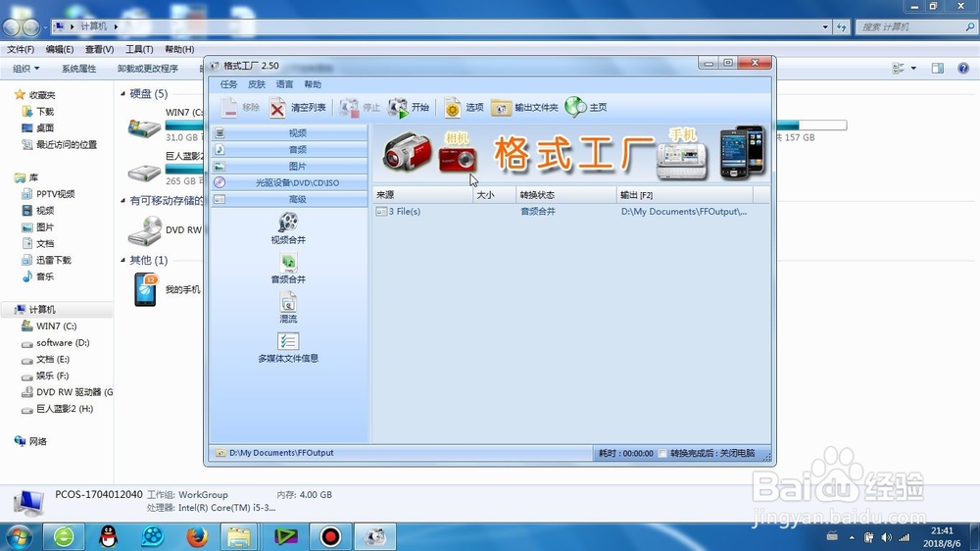Click the Explorer back navigation arrow

point(11,26)
